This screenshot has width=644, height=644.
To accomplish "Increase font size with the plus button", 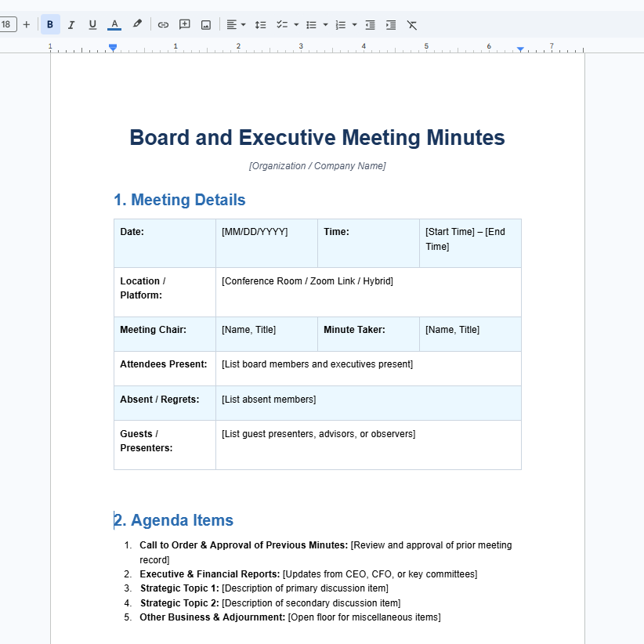I will [27, 24].
